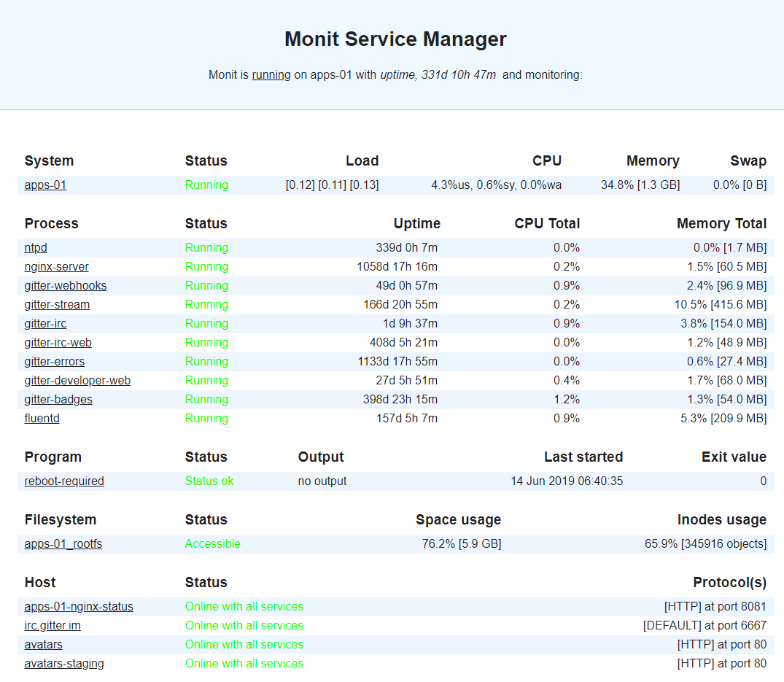Open the gitter-developer-web process
Image resolution: width=784 pixels, height=682 pixels.
77,381
